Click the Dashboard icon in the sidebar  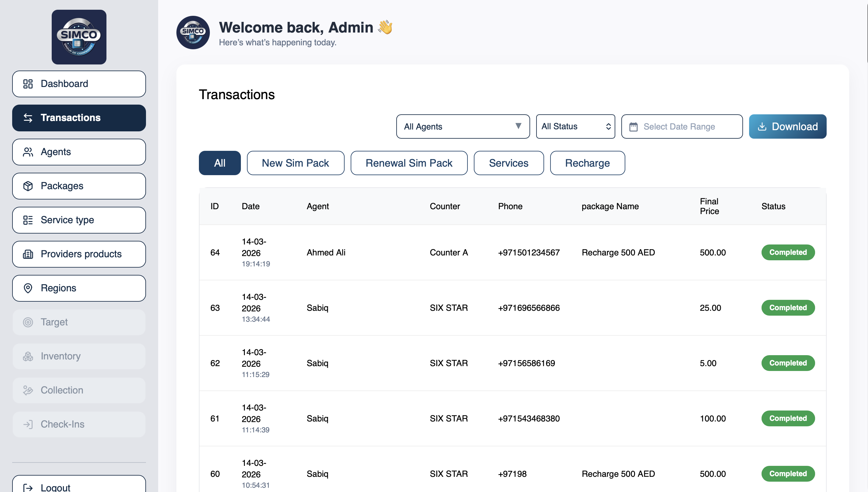[x=28, y=83]
